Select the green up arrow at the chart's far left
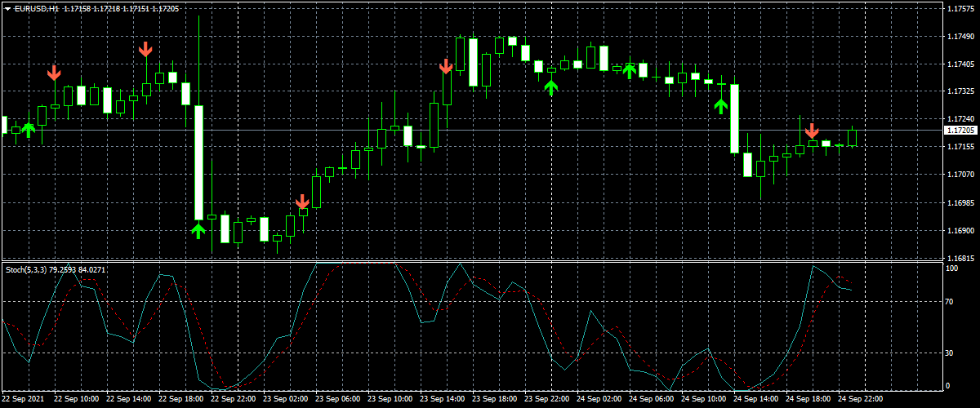Screen dimensions: 980x408 coord(29,130)
